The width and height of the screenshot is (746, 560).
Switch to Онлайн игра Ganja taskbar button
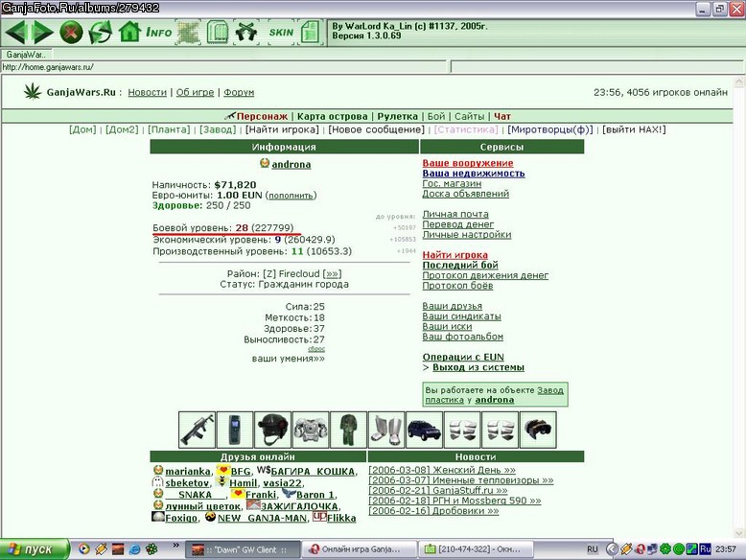[x=360, y=549]
